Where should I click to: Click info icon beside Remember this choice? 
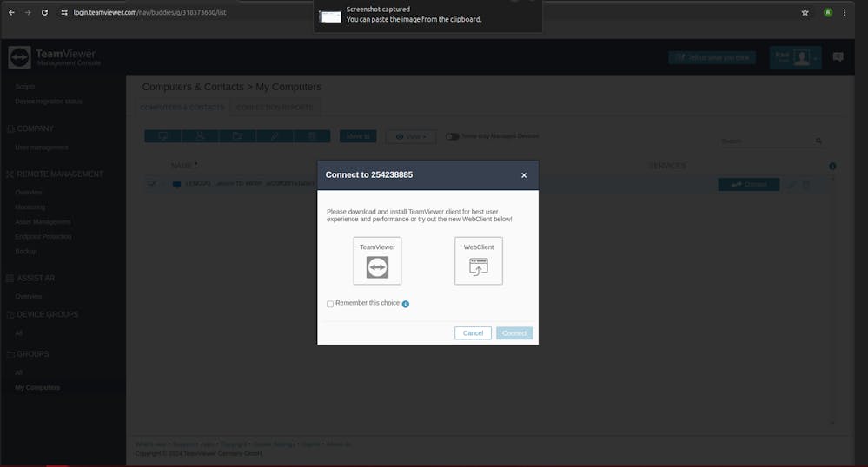click(x=405, y=304)
